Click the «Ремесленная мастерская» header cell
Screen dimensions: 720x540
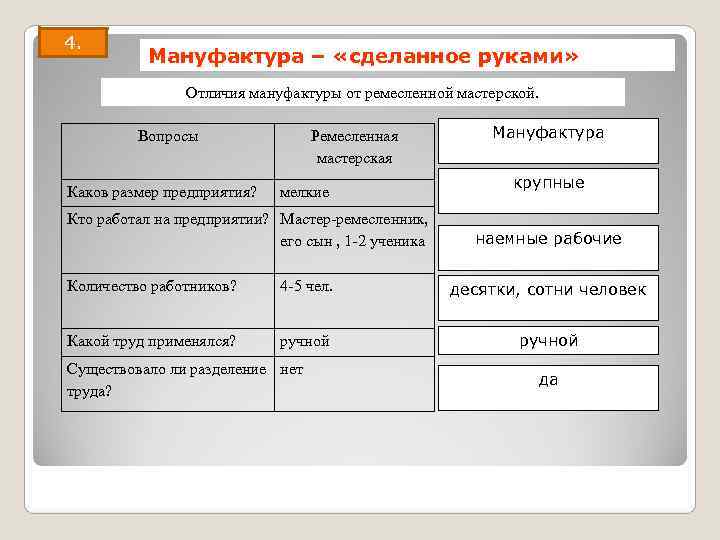pyautogui.click(x=354, y=151)
